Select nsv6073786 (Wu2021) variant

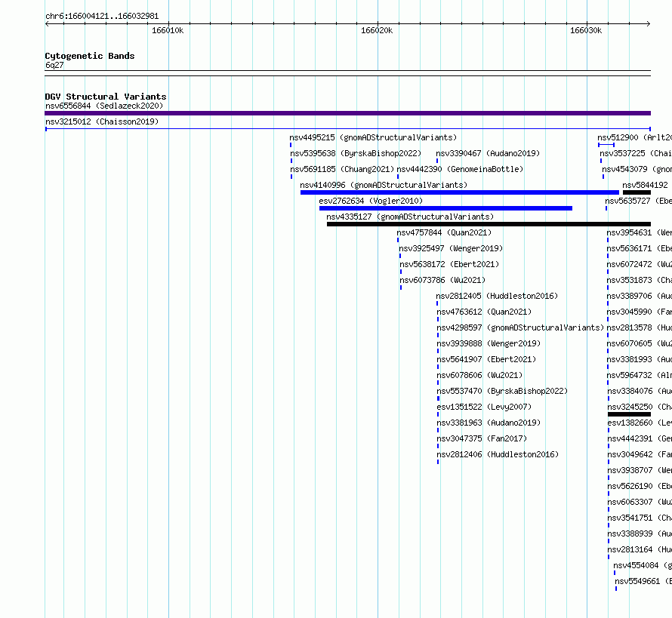point(442,280)
